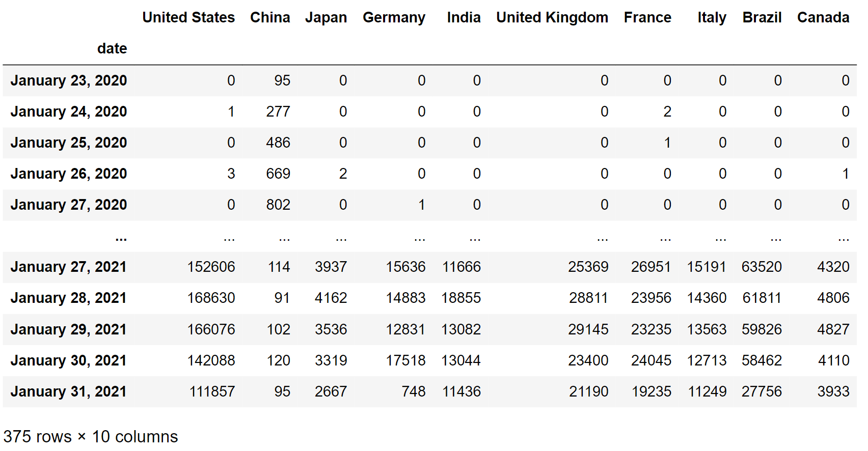
Task: Click the January 26, 2020 row label
Action: (x=69, y=174)
